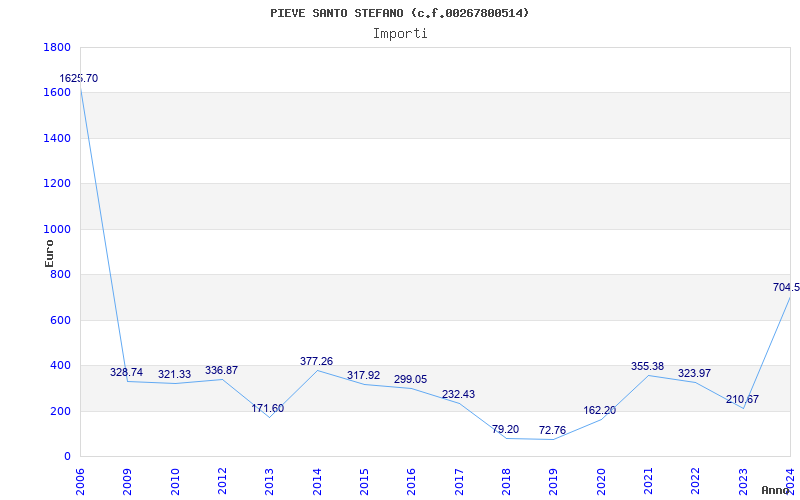Click the y-axis value 1200
Viewport: 800px width, 500px height.
point(57,184)
